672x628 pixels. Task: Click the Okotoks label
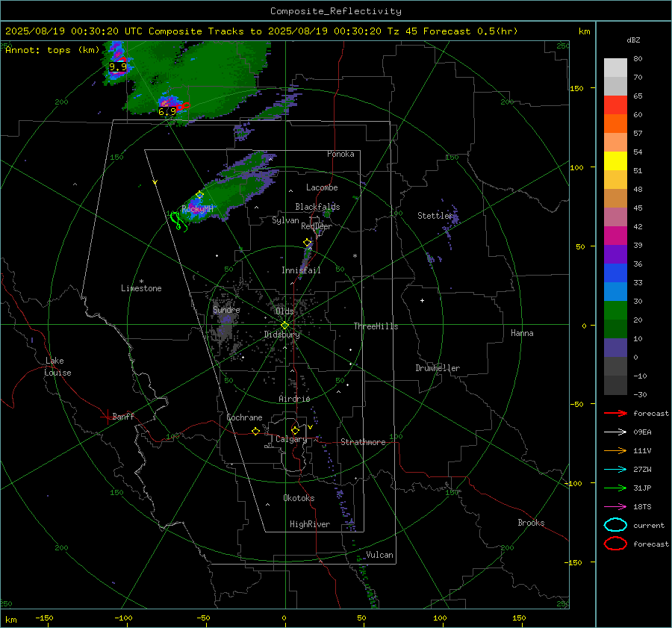pyautogui.click(x=299, y=498)
